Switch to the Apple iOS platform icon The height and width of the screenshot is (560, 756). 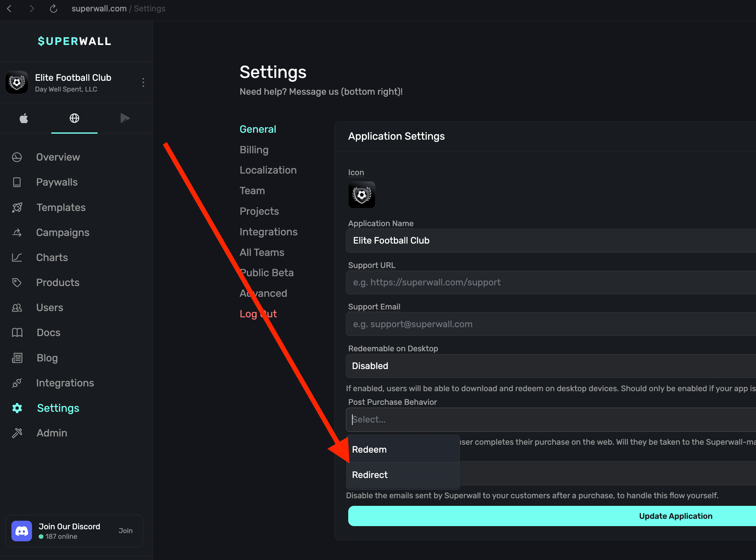click(24, 118)
